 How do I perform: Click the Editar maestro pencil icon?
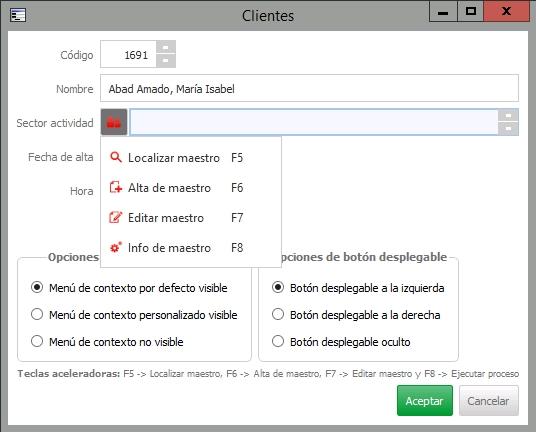coord(116,217)
